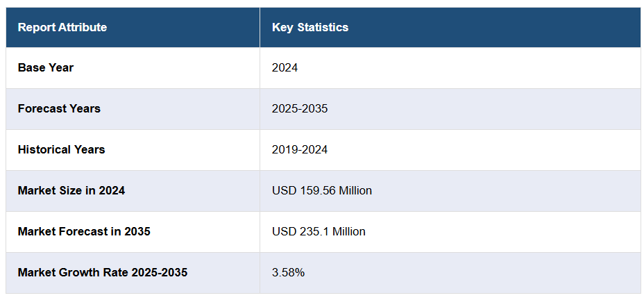Image resolution: width=644 pixels, height=300 pixels.
Task: Select the Historical Years row label
Action: coord(62,149)
